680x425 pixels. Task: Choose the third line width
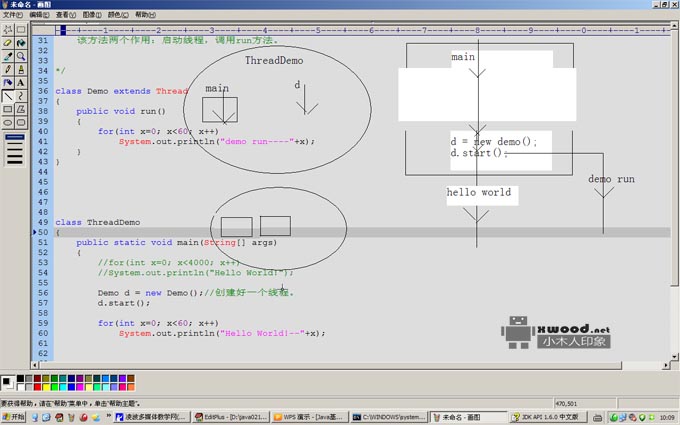tap(14, 150)
